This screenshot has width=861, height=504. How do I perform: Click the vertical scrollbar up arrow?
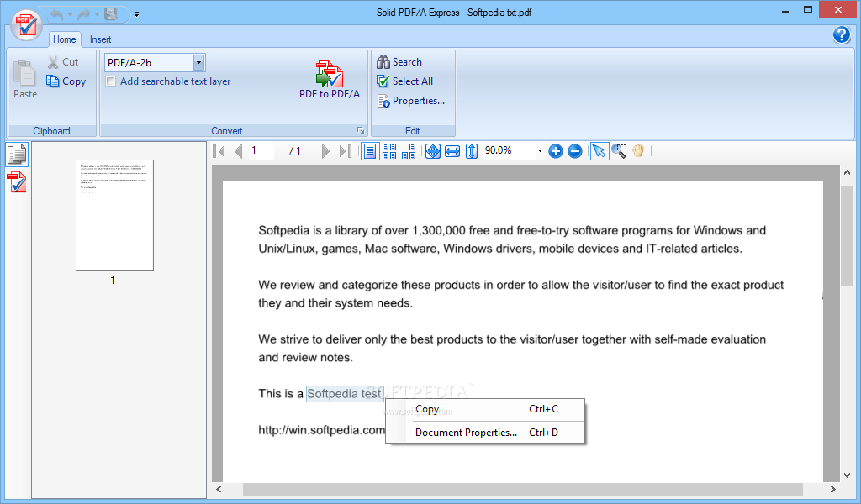847,172
